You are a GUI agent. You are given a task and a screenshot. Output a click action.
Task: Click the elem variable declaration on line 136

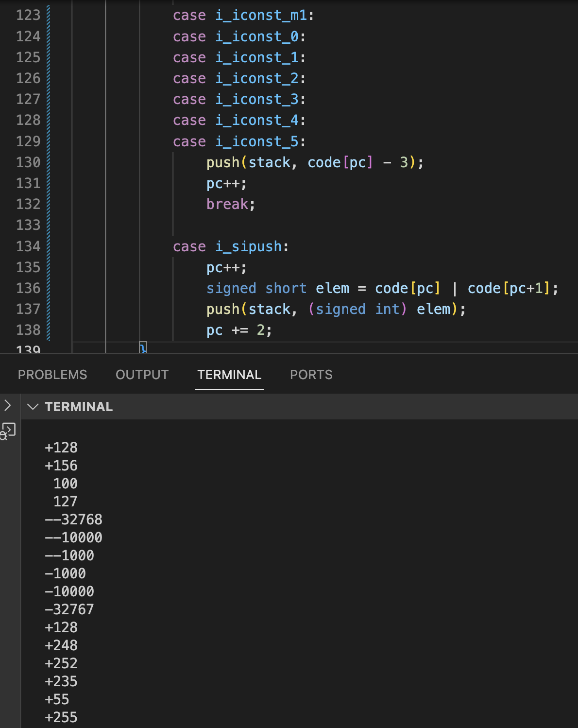[332, 288]
